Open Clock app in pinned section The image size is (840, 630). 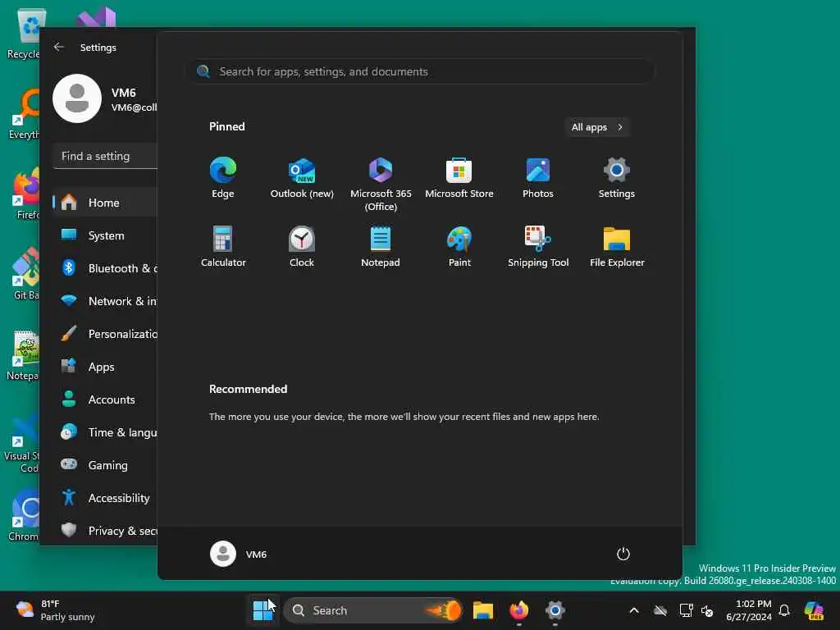coord(302,246)
